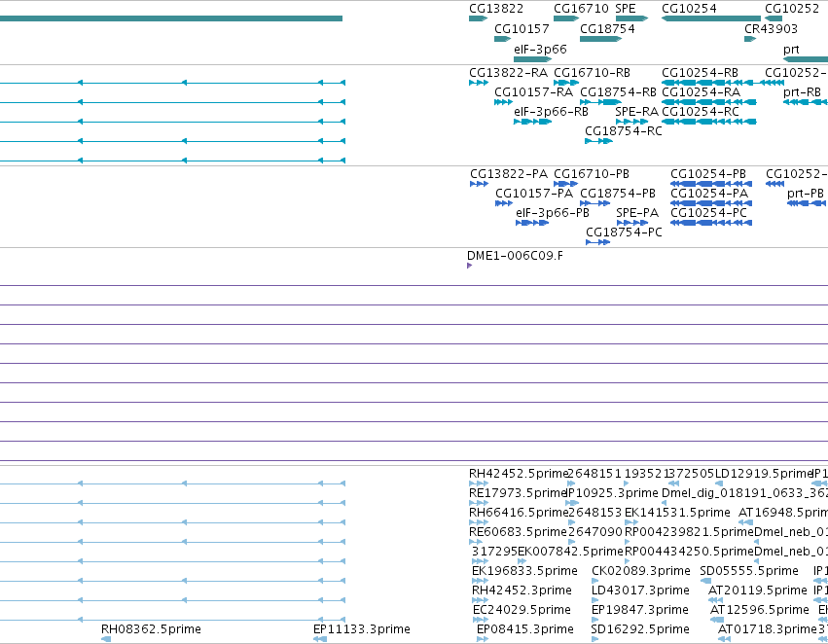This screenshot has height=644, width=828.
Task: Click EST AT20119.5prime
Action: (715, 600)
